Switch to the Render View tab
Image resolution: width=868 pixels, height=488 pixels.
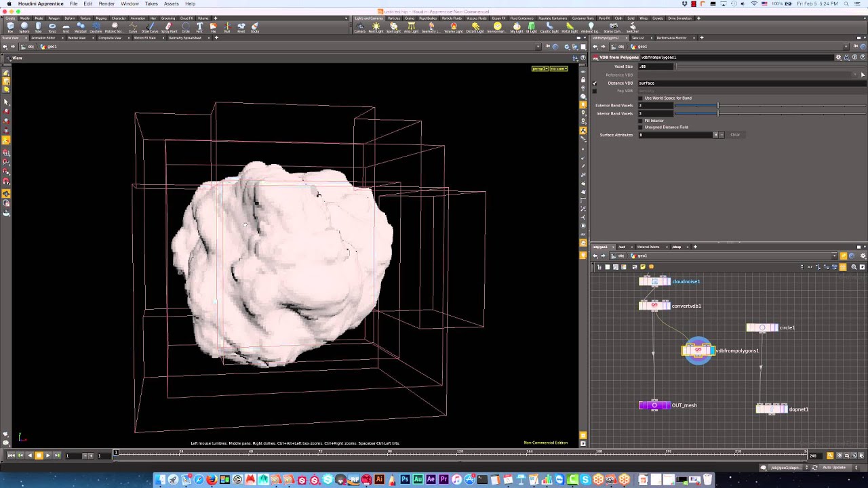pos(76,38)
